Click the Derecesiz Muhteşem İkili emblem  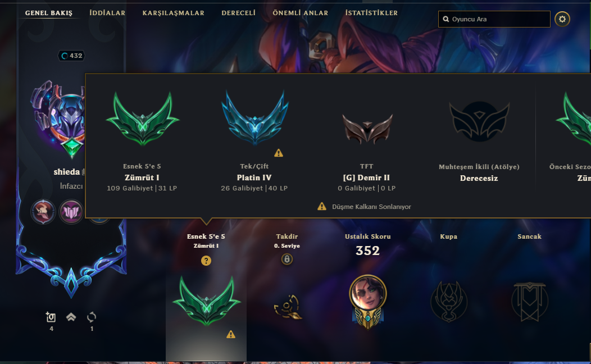pos(479,121)
